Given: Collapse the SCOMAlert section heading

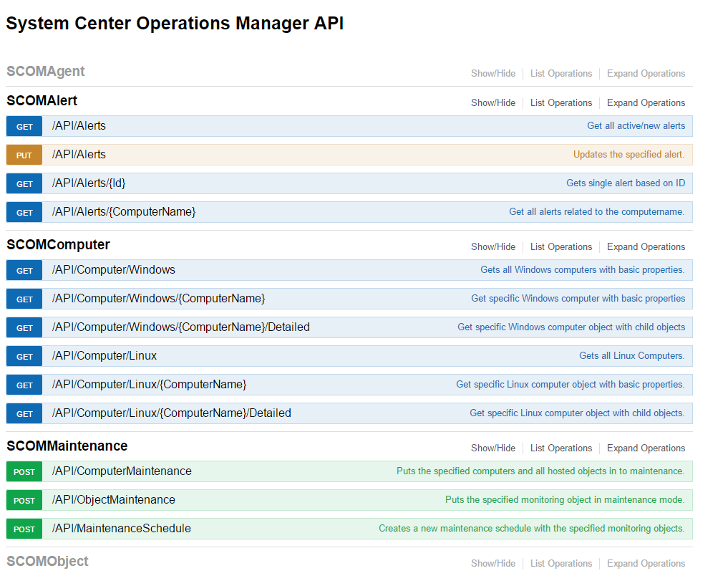Looking at the screenshot, I should pyautogui.click(x=42, y=100).
